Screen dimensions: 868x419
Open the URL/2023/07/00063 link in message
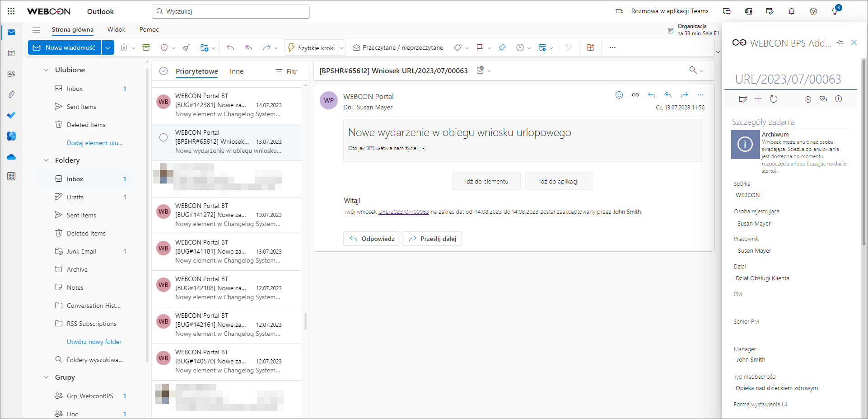click(404, 212)
